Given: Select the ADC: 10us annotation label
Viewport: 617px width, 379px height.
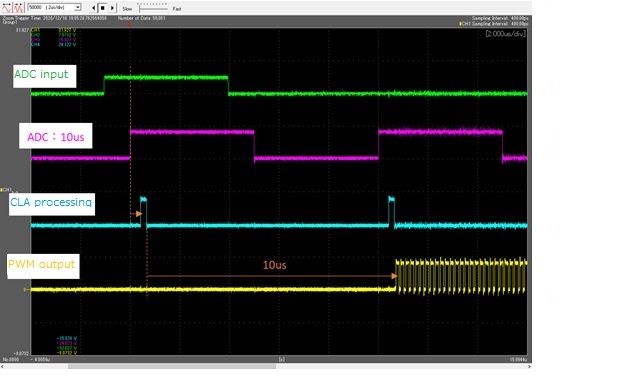Looking at the screenshot, I should click(55, 136).
